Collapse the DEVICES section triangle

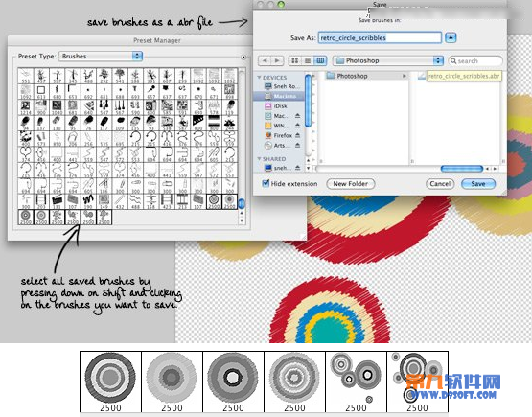[259, 78]
